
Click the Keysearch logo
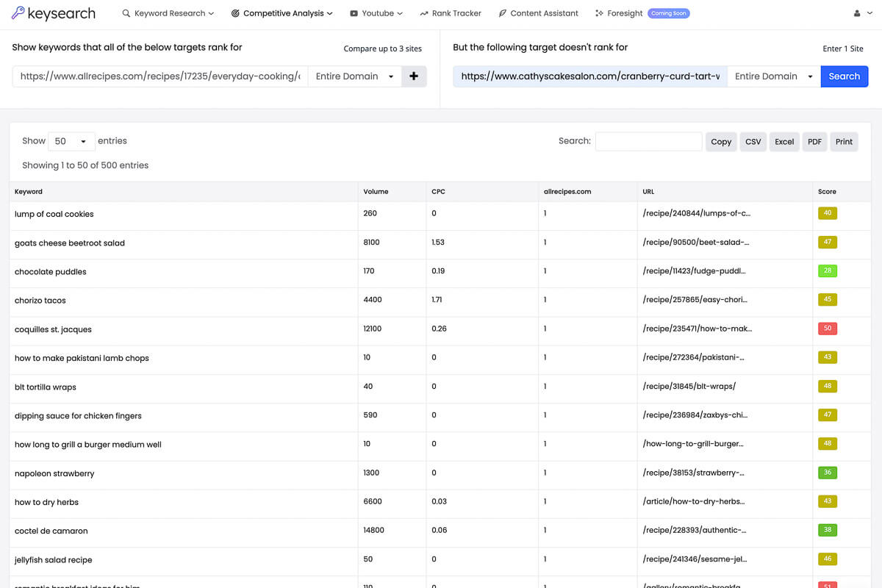pos(54,13)
